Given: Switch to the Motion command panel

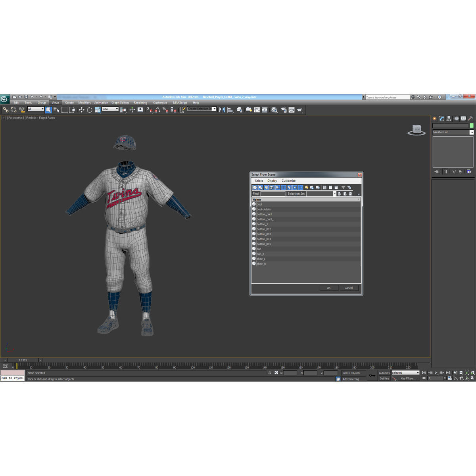Looking at the screenshot, I should coord(456,119).
